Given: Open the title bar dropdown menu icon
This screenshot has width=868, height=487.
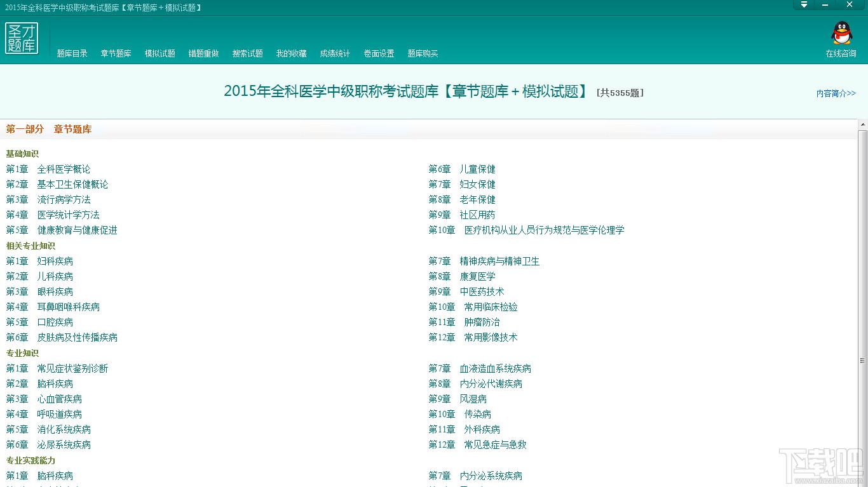Looking at the screenshot, I should (804, 5).
